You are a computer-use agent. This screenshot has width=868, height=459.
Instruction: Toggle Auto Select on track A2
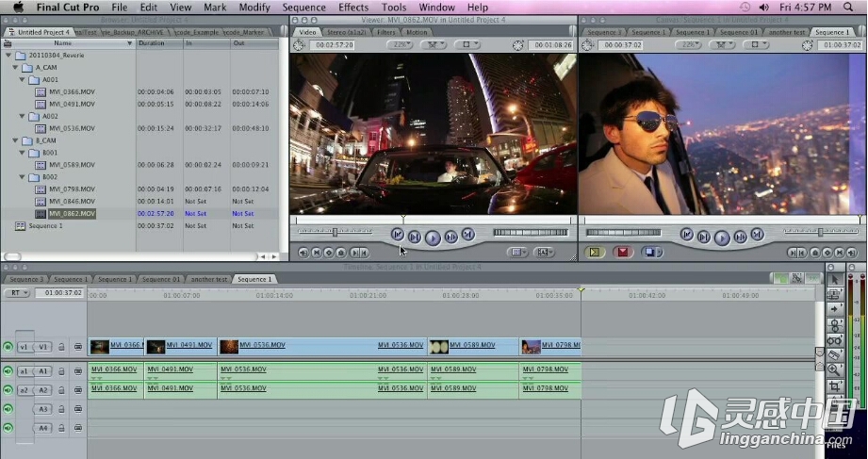[78, 390]
